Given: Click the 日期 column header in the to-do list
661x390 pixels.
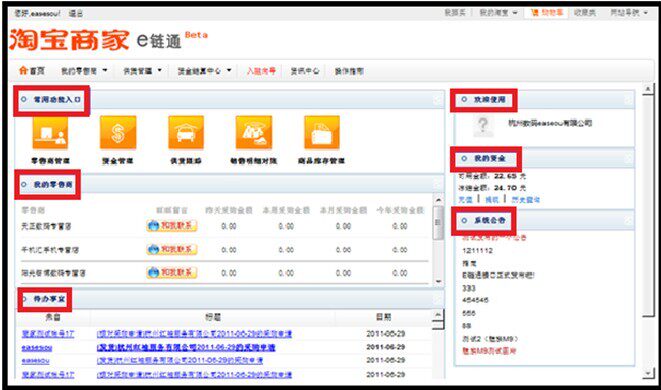Looking at the screenshot, I should pos(384,317).
